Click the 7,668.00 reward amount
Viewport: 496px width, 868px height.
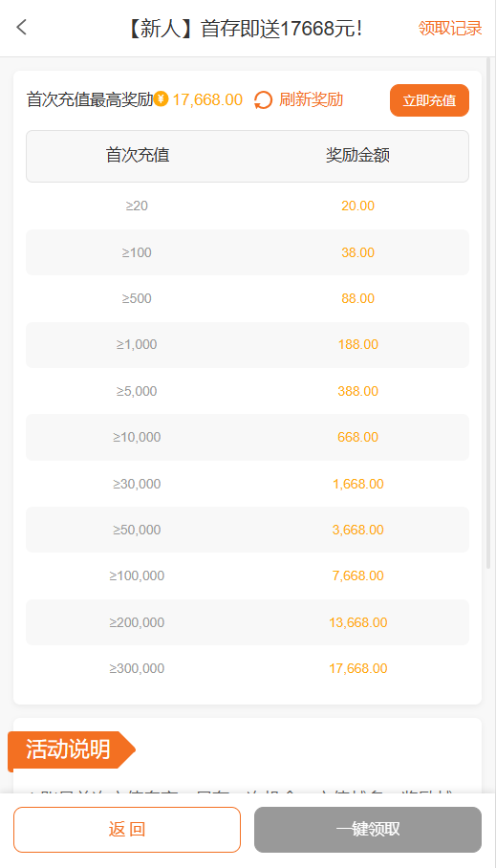(358, 575)
